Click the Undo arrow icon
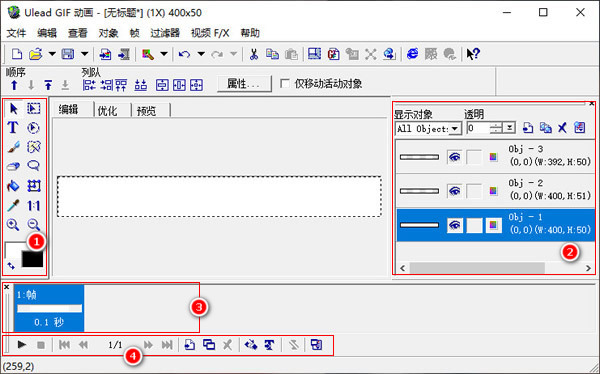The width and height of the screenshot is (600, 374). pos(184,54)
